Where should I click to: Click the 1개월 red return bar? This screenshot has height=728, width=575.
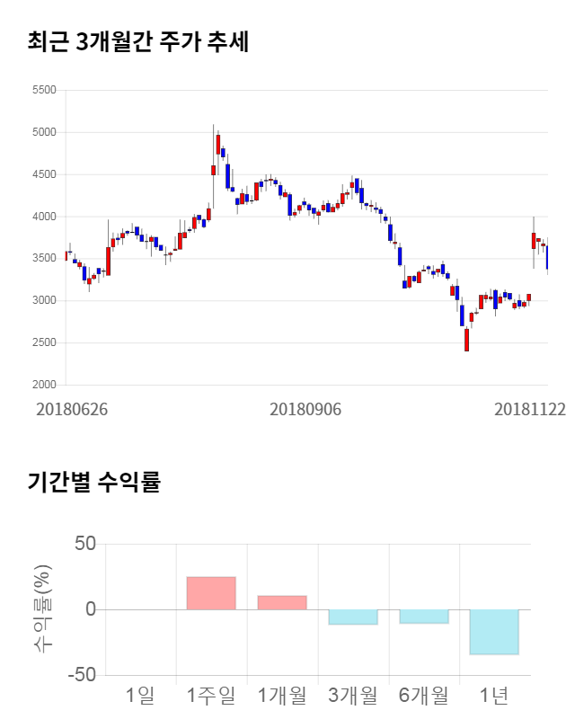click(x=282, y=602)
